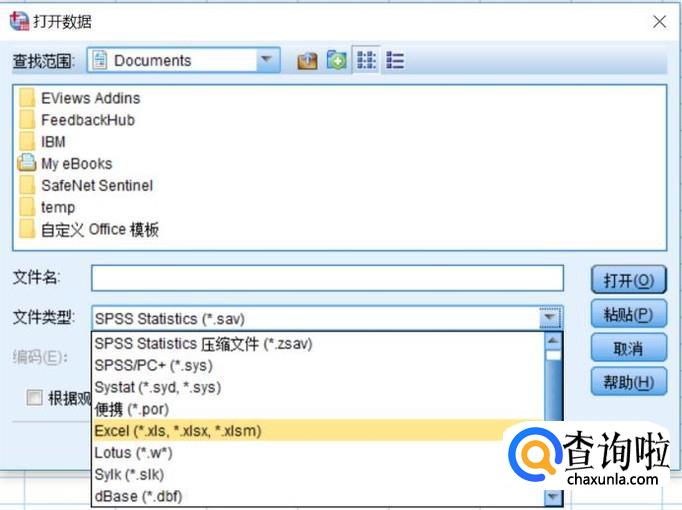The height and width of the screenshot is (510, 682).
Task: Select the FeedbackHub folder icon
Action: coord(27,120)
